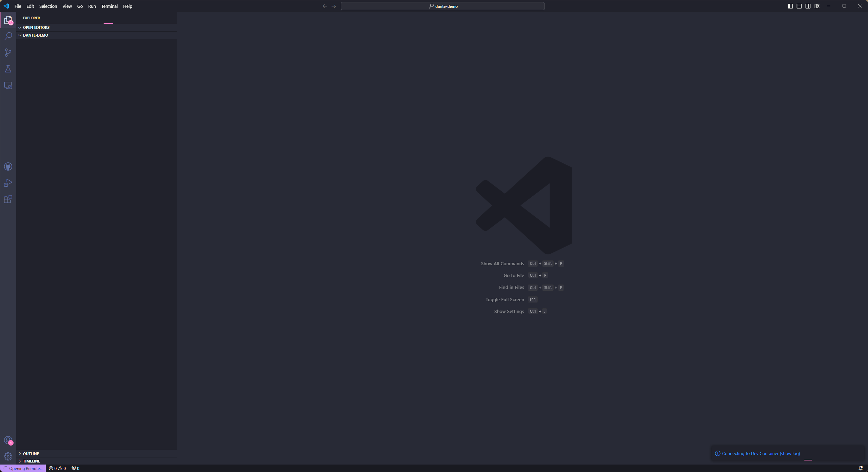The height and width of the screenshot is (472, 868).
Task: Click the Settings gear icon
Action: click(x=8, y=456)
